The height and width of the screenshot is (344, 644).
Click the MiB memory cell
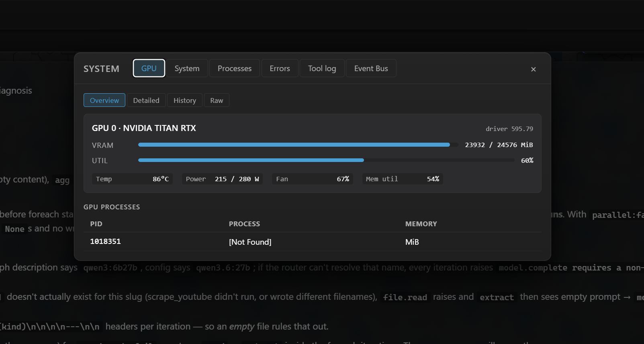pos(412,242)
